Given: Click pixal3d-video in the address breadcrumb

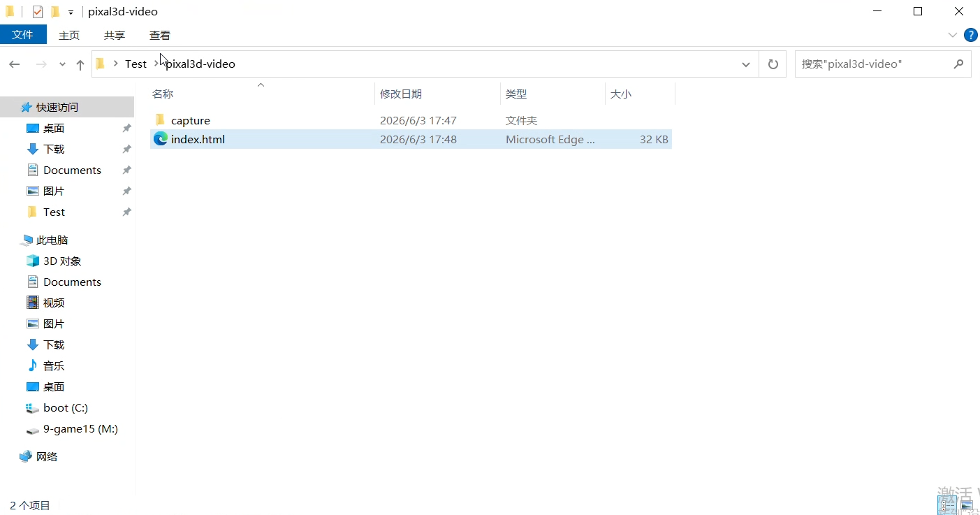Looking at the screenshot, I should [200, 64].
